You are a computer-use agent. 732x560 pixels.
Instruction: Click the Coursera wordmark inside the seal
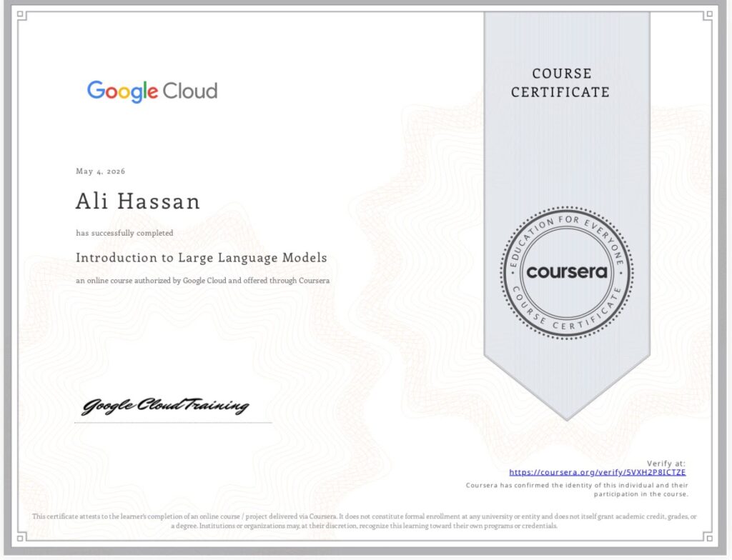[567, 271]
